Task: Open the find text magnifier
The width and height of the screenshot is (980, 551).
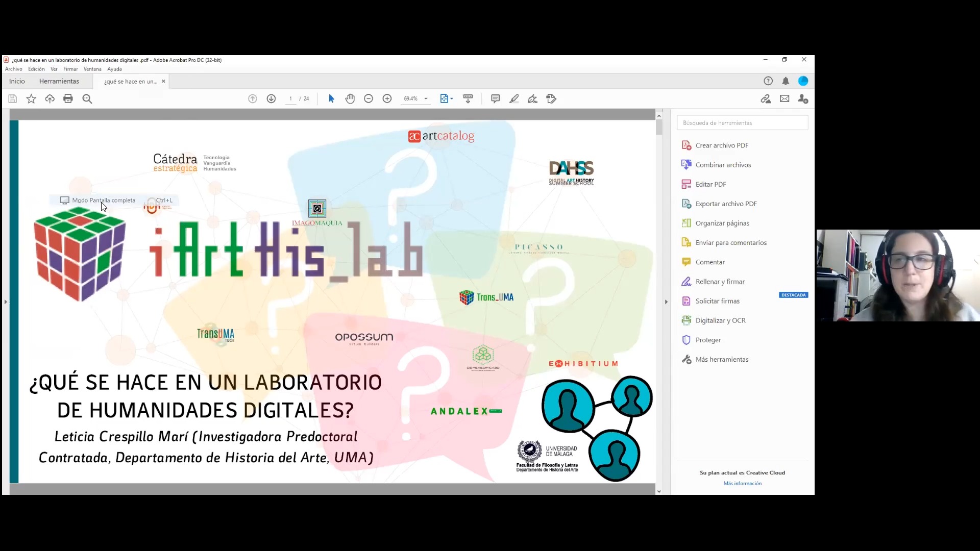Action: [87, 99]
